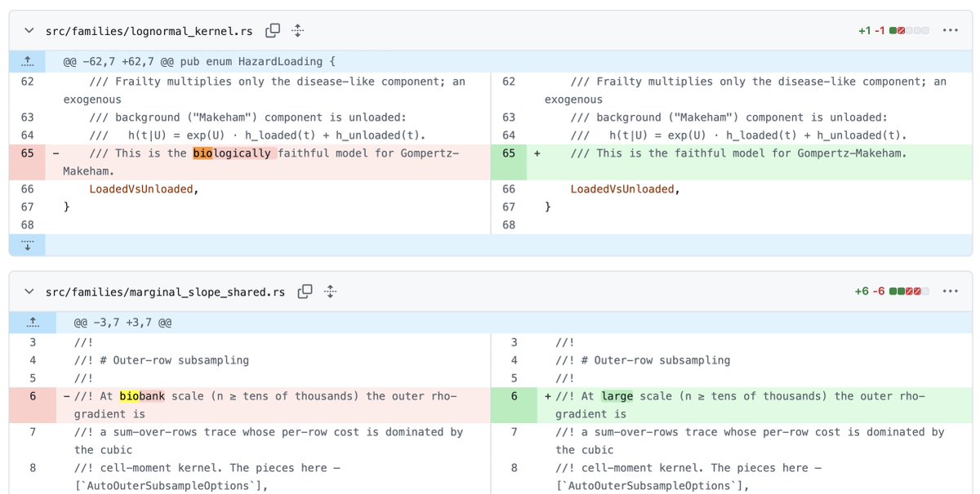The width and height of the screenshot is (980, 494).
Task: Open more options menu for marginal_slope_shared.rs
Action: (950, 292)
